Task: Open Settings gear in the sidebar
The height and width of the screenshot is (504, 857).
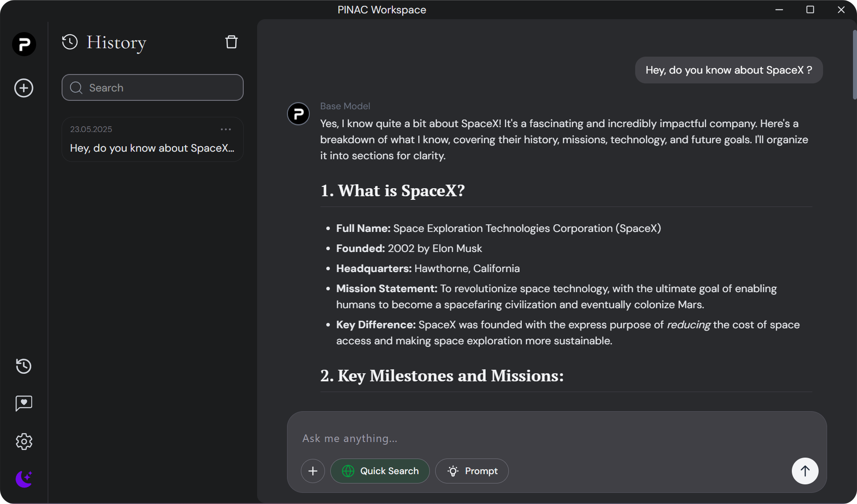Action: pyautogui.click(x=24, y=442)
